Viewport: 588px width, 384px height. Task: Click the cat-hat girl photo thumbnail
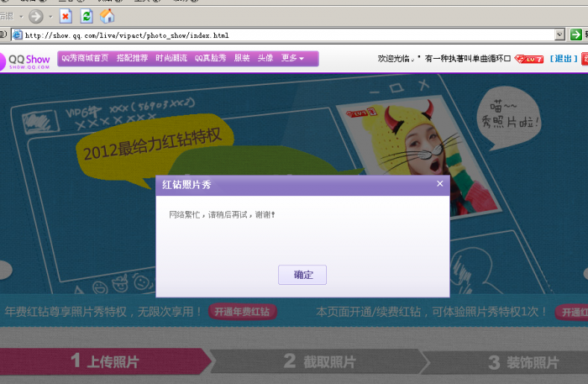[418, 157]
